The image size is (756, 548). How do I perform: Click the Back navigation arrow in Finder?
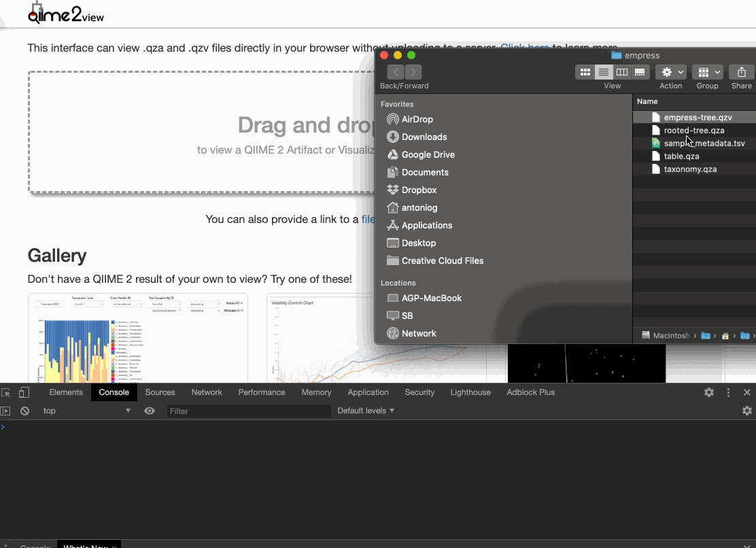coord(396,72)
